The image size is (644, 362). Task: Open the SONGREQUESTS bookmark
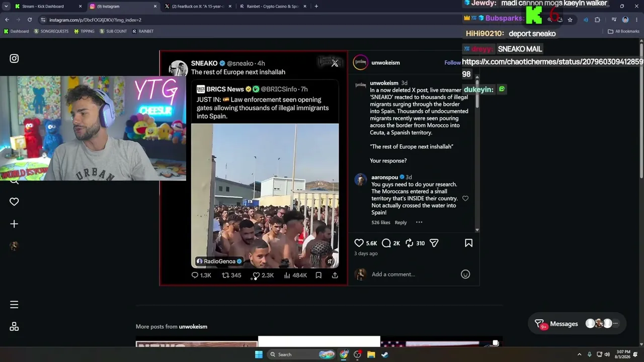(x=51, y=31)
